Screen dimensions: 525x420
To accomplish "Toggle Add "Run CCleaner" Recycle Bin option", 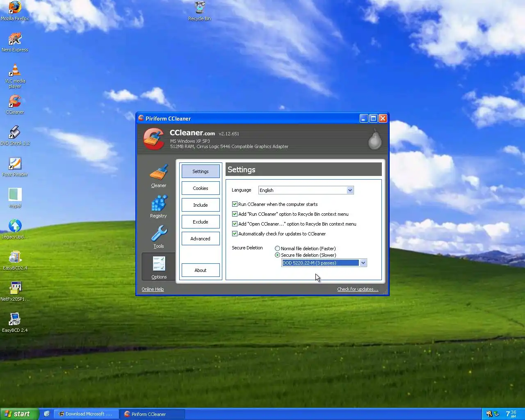I will click(x=290, y=214).
